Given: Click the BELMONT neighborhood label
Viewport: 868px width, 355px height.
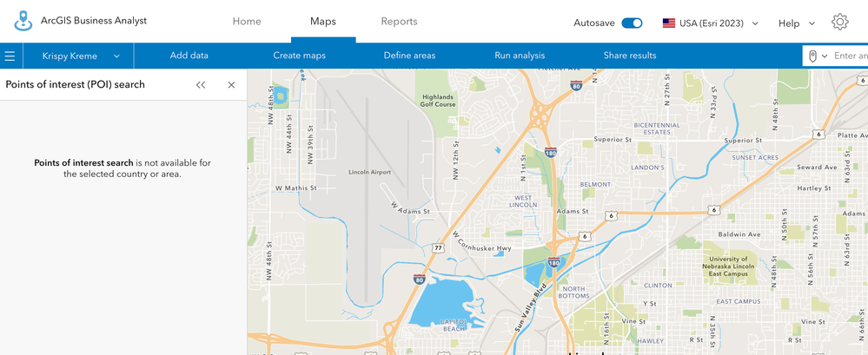Looking at the screenshot, I should click(595, 184).
